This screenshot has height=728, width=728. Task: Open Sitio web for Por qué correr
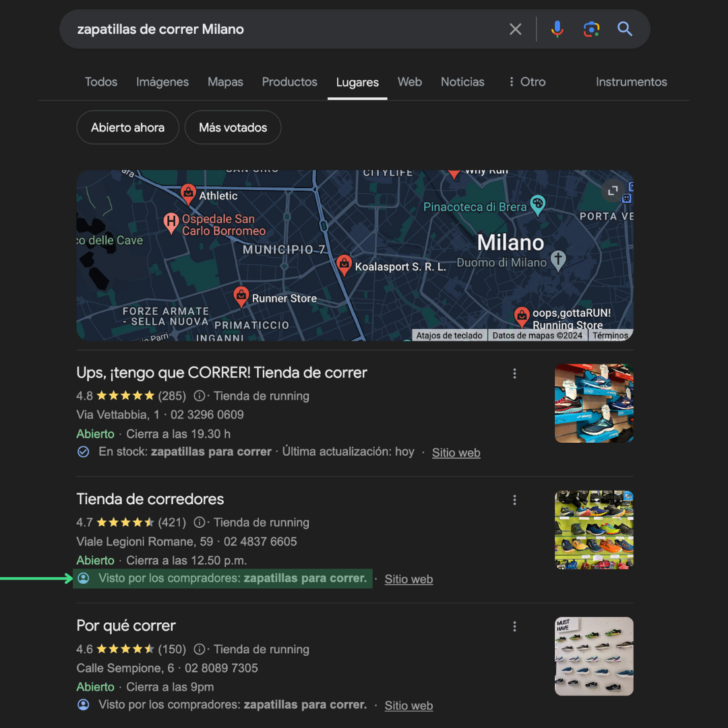408,706
